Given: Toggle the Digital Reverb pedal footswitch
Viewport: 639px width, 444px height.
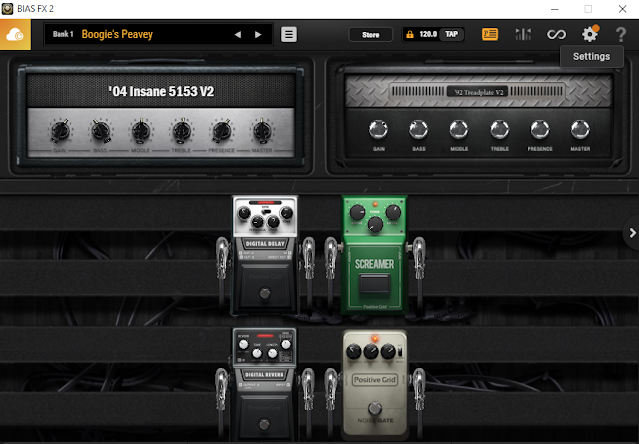Looking at the screenshot, I should coord(264,424).
